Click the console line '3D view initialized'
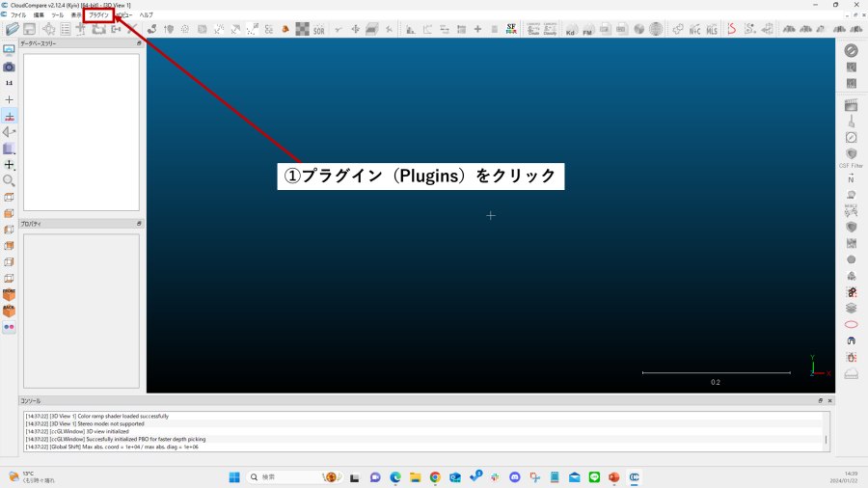Viewport: 868px width, 488px height. pyautogui.click(x=77, y=431)
